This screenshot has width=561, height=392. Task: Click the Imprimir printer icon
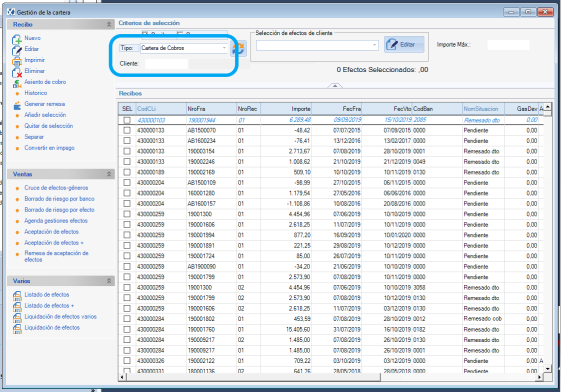[17, 61]
